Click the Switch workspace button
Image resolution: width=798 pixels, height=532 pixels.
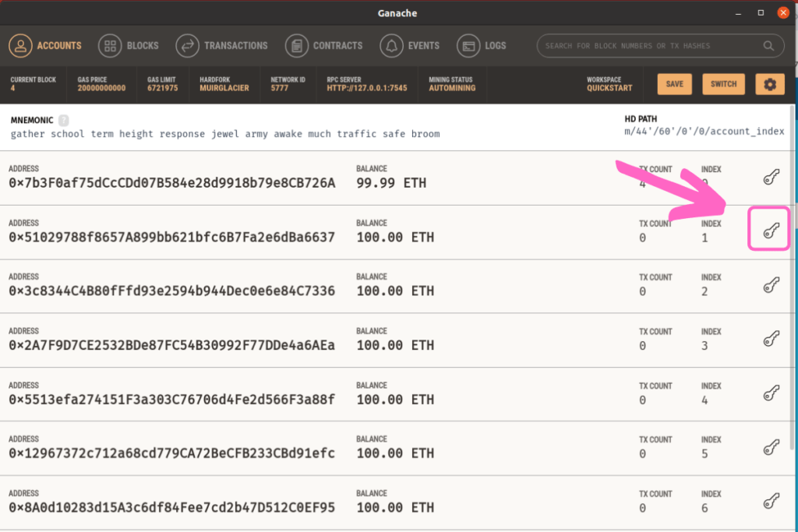(x=723, y=84)
